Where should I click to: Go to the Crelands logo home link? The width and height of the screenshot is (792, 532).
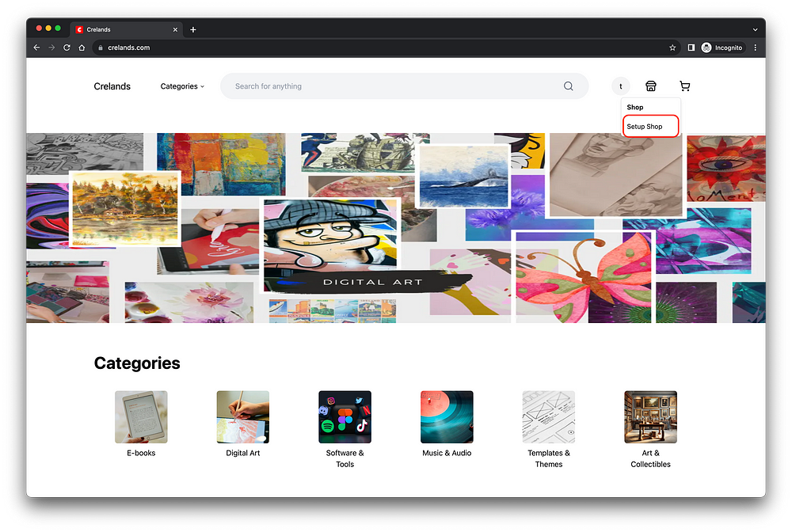coord(112,86)
